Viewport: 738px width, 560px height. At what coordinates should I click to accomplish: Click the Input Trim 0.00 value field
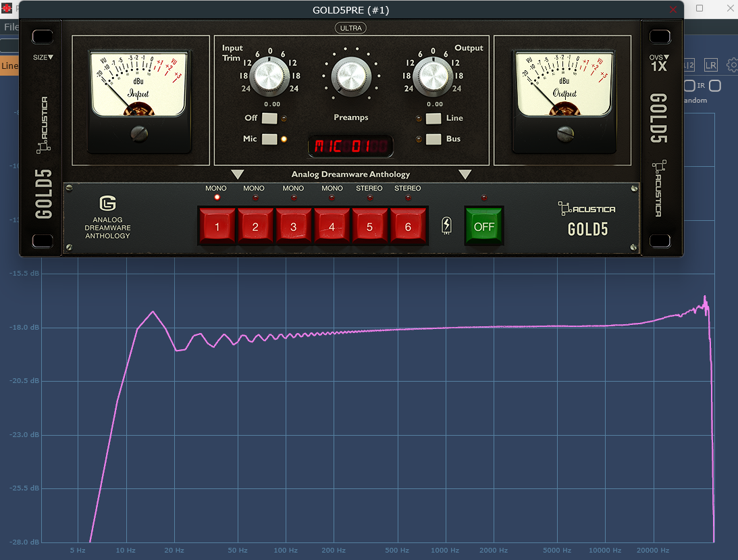pos(272,104)
